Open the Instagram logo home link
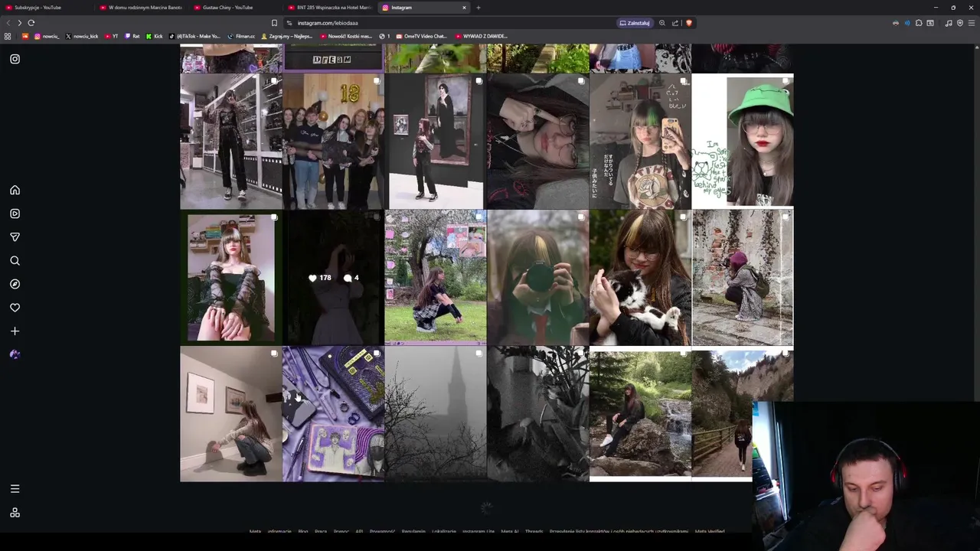 pos(15,59)
